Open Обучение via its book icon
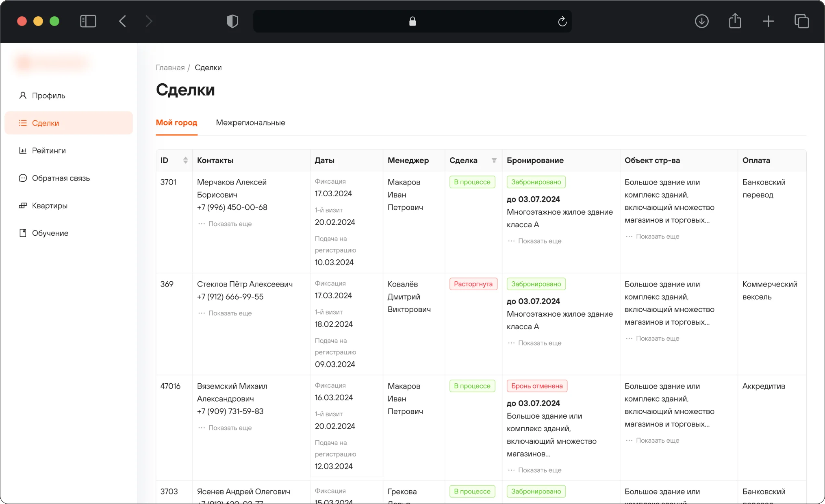Image resolution: width=825 pixels, height=504 pixels. pyautogui.click(x=23, y=233)
